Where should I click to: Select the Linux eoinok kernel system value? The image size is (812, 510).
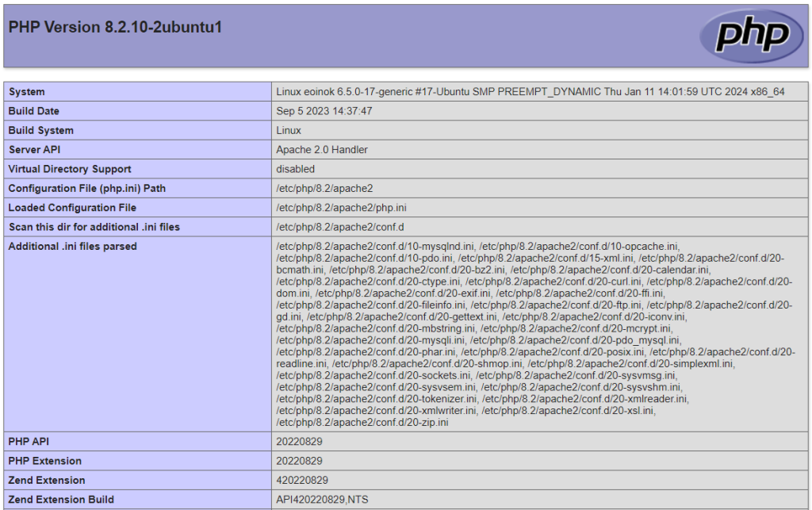530,92
